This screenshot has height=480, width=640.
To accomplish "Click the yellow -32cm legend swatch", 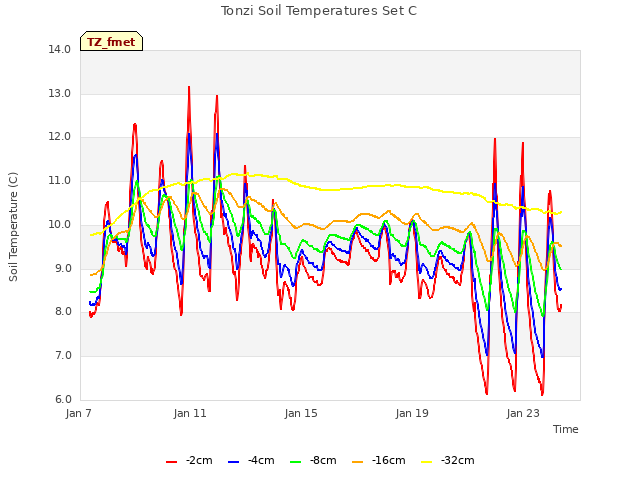I will [427, 462].
